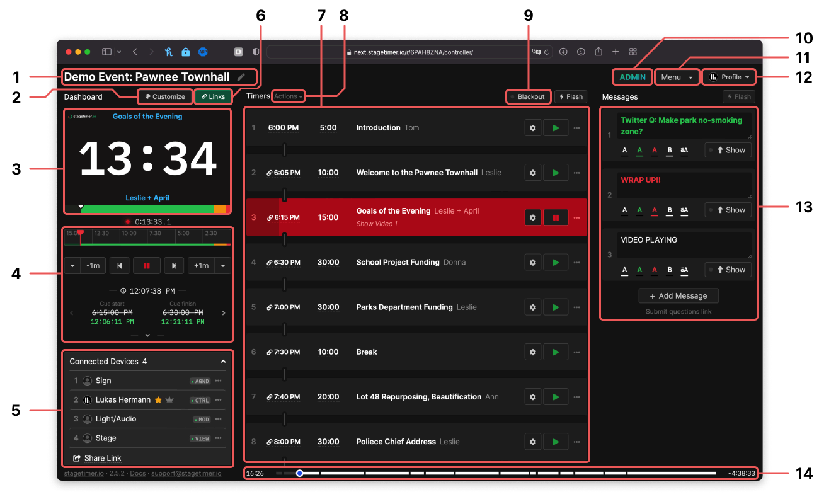Edit event title with pencil icon
This screenshot has height=504, width=819.
click(x=241, y=77)
